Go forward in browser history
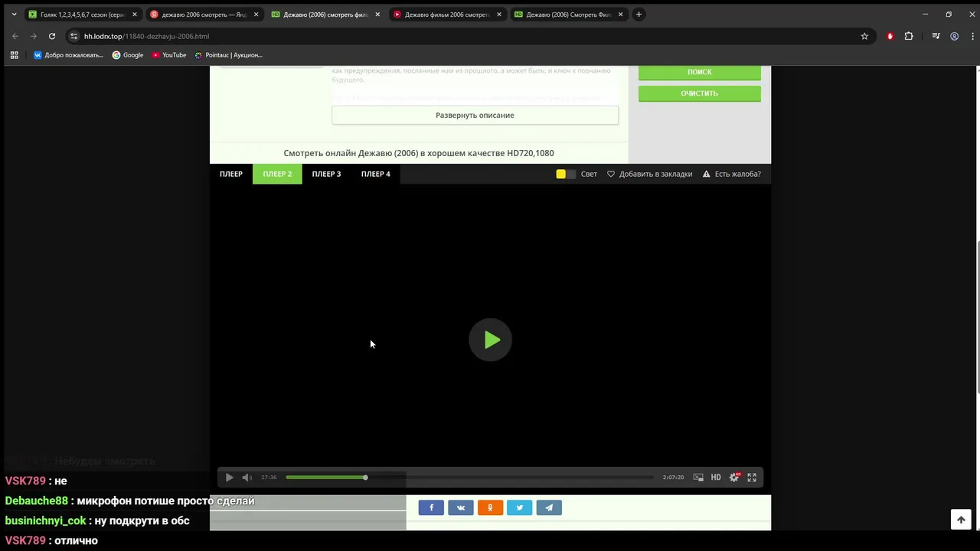The width and height of the screenshot is (980, 551). coord(34,36)
